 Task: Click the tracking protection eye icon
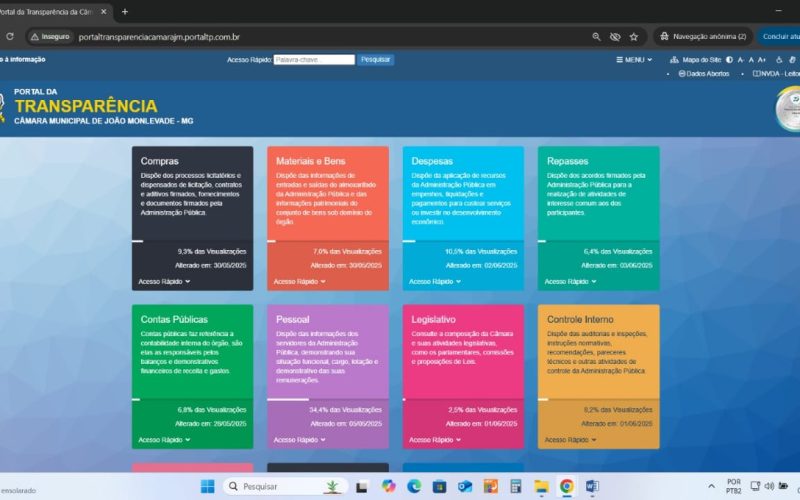tap(615, 37)
